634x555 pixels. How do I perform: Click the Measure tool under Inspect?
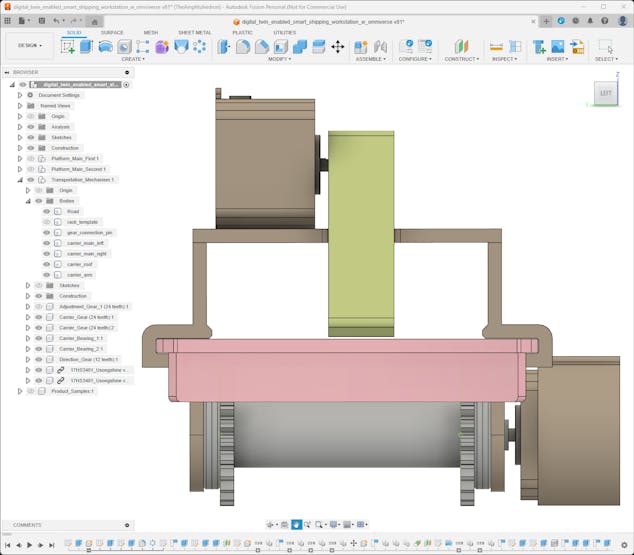pyautogui.click(x=496, y=47)
